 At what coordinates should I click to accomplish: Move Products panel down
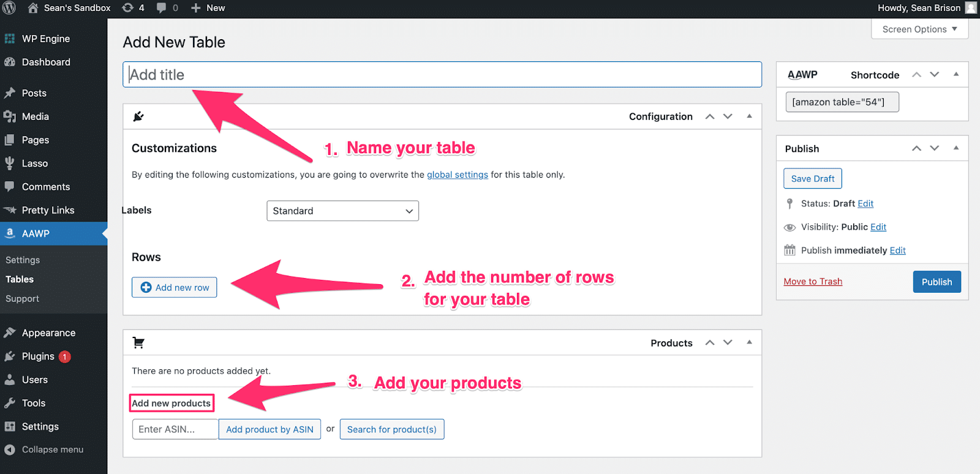pos(728,342)
